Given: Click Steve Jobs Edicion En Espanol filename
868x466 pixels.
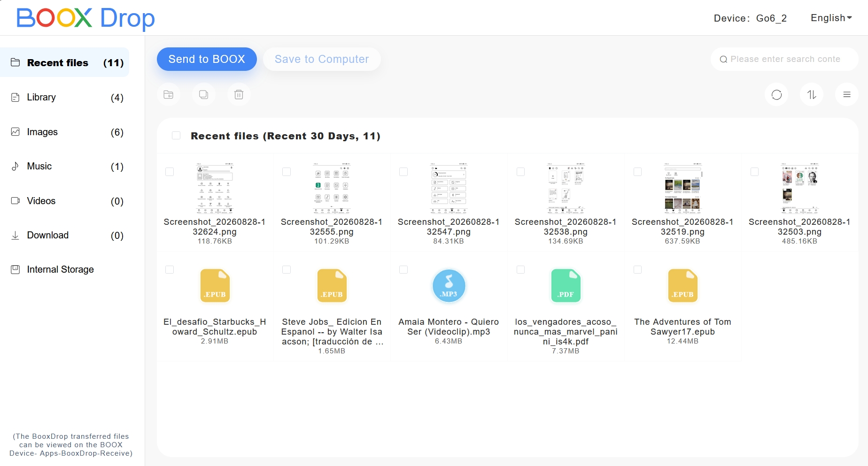Looking at the screenshot, I should click(x=332, y=332).
